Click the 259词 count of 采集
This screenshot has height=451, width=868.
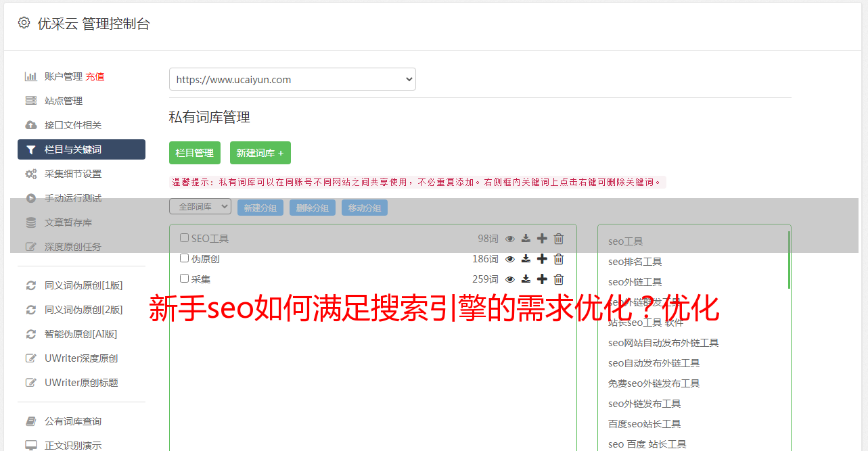(x=485, y=279)
